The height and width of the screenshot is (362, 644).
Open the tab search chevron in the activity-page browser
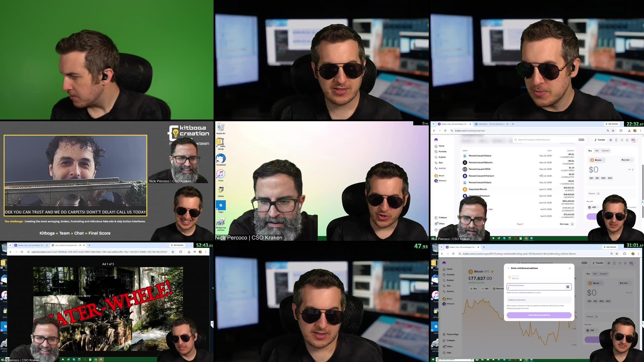434,124
